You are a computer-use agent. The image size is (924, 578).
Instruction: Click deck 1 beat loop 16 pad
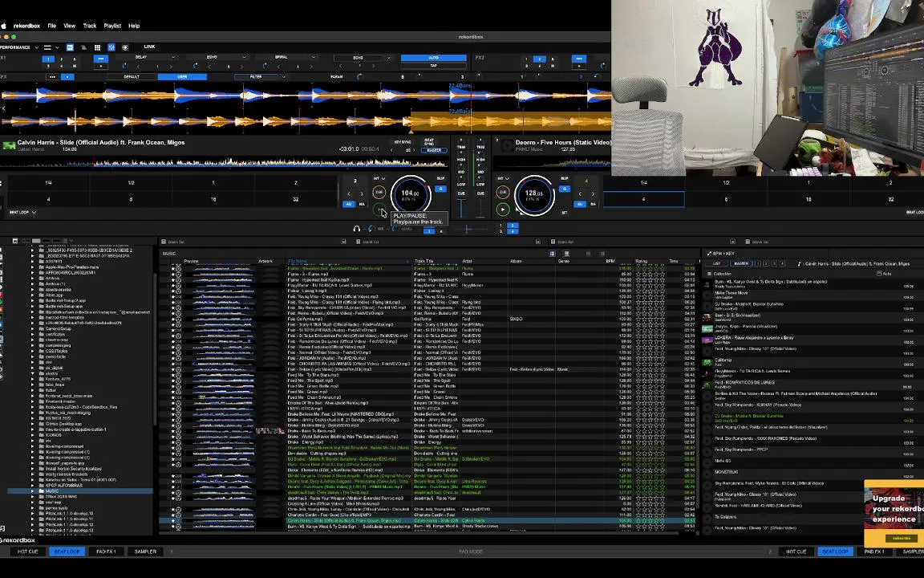[x=213, y=199]
